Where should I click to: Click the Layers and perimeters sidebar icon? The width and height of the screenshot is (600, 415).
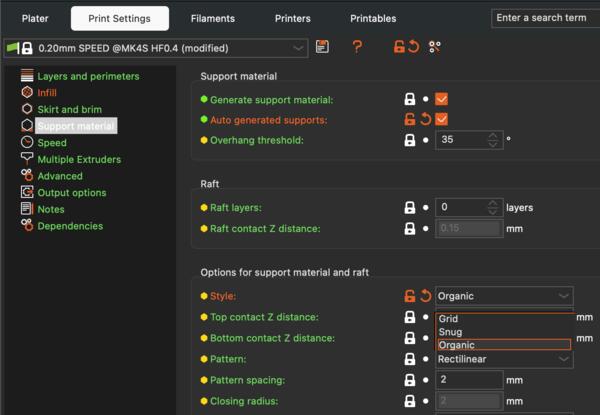point(27,75)
